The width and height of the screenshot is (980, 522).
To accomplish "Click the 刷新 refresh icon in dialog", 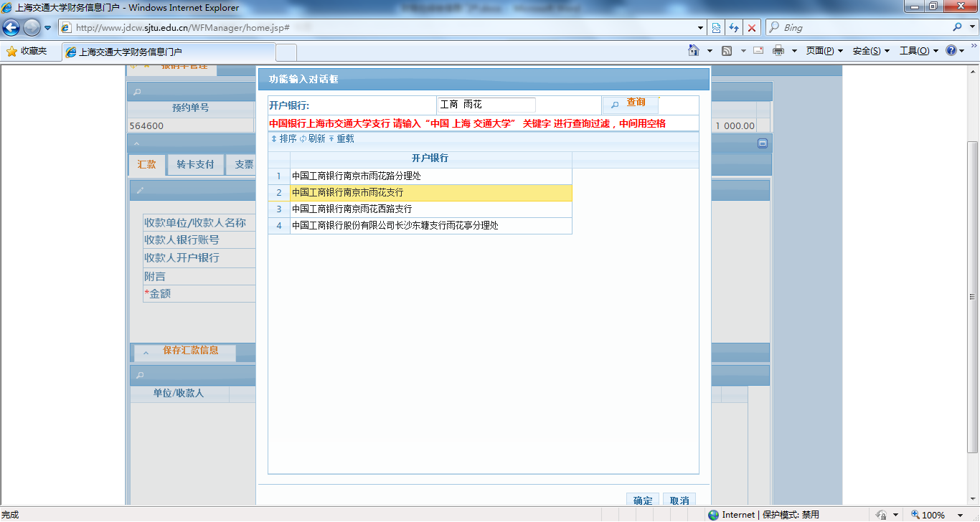I will pyautogui.click(x=303, y=139).
